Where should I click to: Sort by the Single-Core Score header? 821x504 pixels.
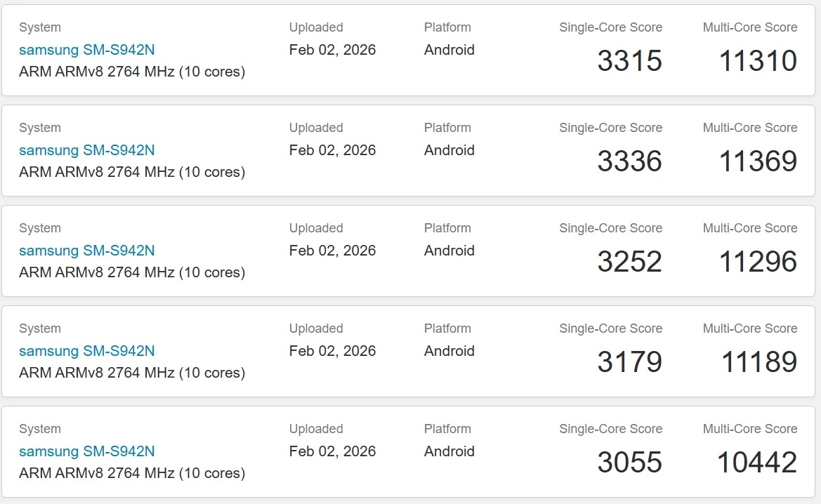610,27
